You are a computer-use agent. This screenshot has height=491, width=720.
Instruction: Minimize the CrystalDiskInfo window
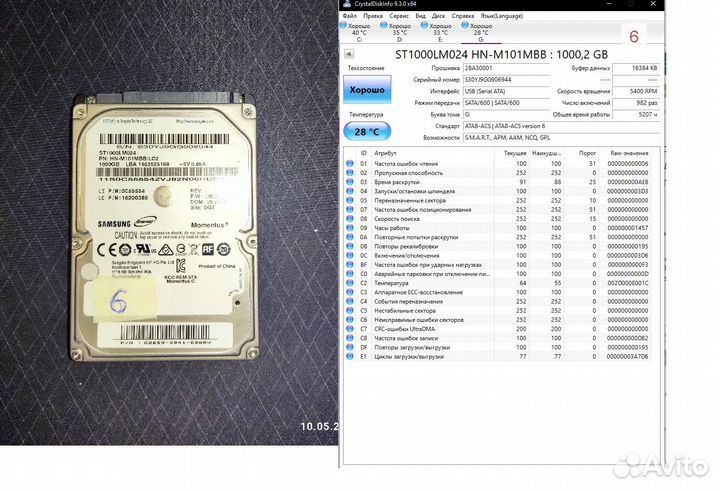(609, 4)
